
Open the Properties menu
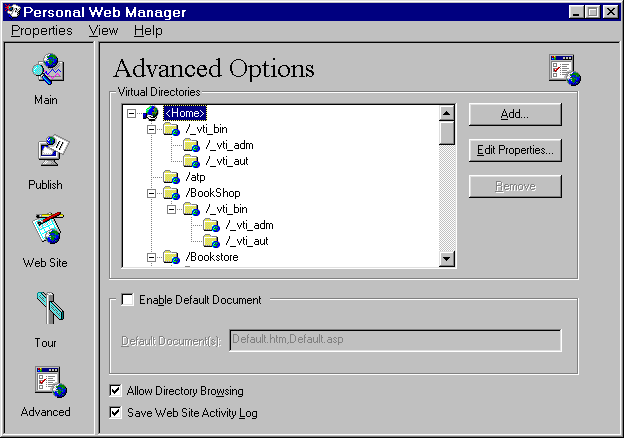42,31
